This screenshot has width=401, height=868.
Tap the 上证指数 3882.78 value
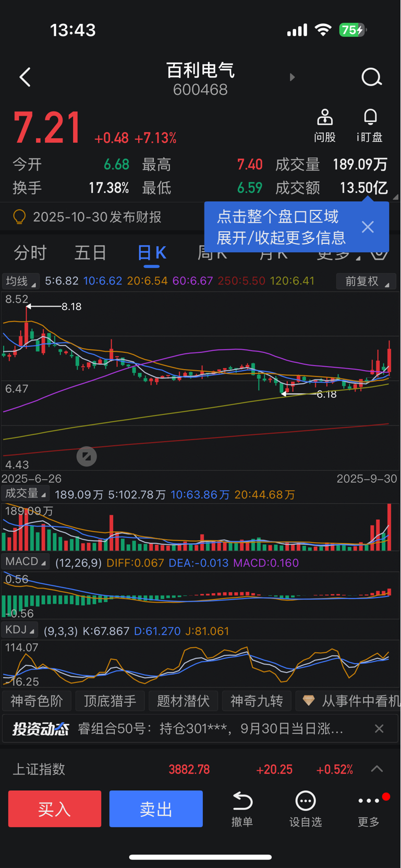[189, 769]
